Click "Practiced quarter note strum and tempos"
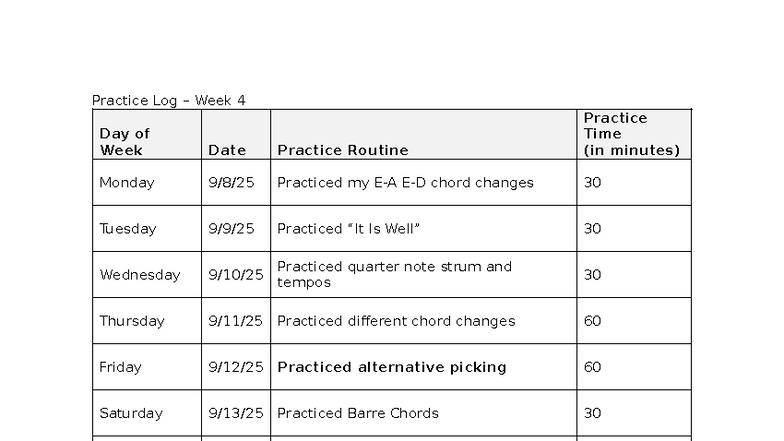Screen dimensions: 784x441 (x=394, y=274)
